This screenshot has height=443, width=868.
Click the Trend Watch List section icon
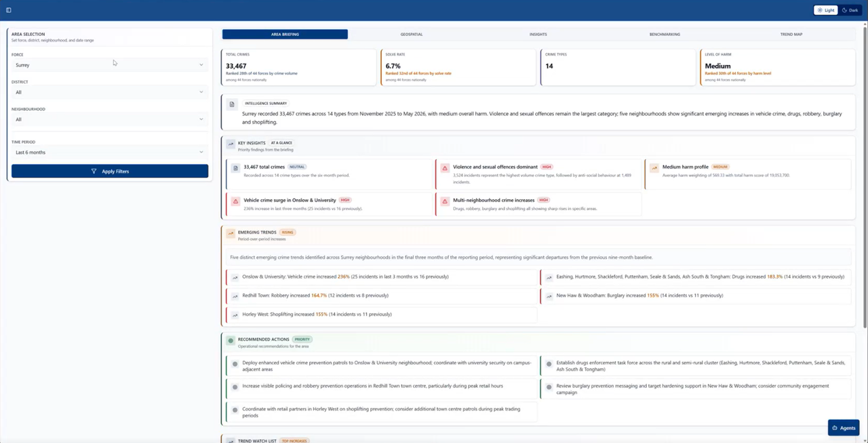click(x=231, y=441)
